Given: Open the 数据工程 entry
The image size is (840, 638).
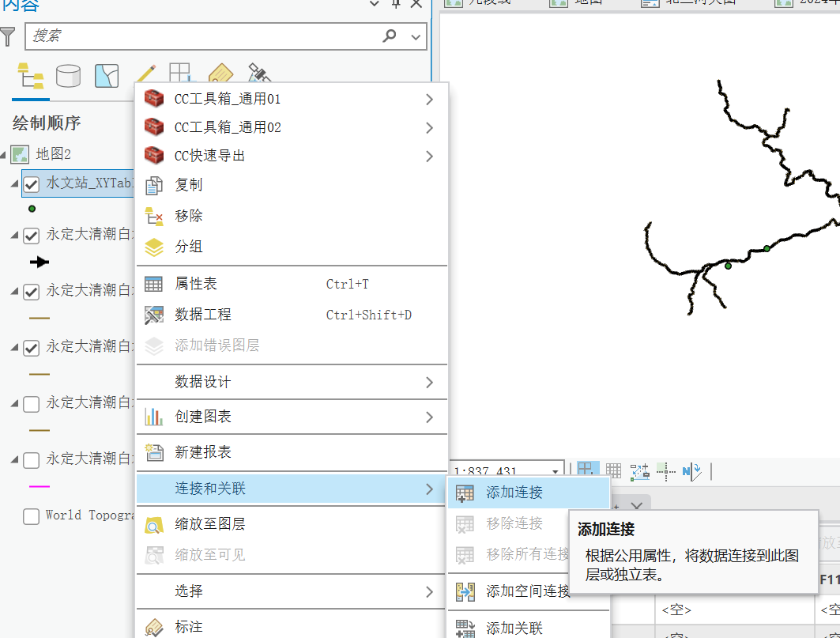Looking at the screenshot, I should pyautogui.click(x=292, y=315).
